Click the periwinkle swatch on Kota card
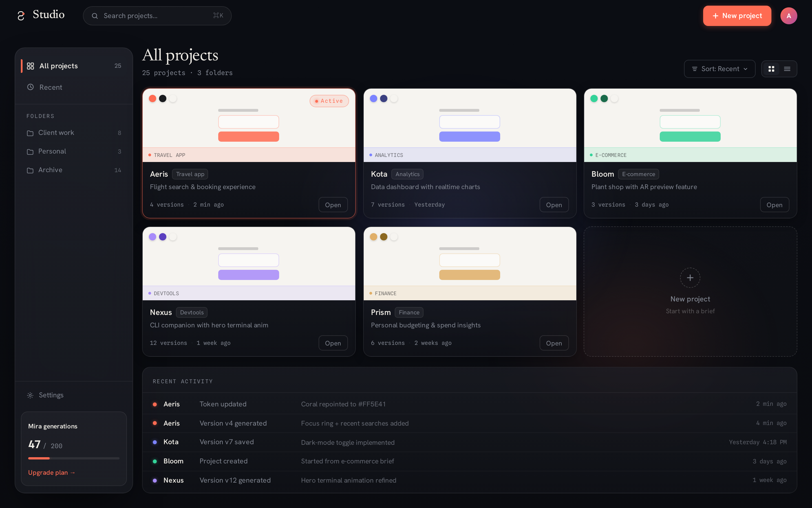 (374, 98)
